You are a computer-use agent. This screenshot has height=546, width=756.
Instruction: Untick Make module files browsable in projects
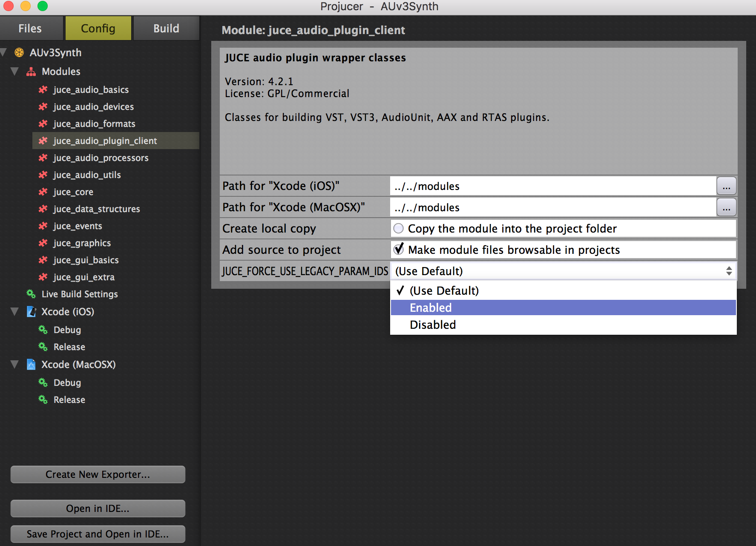(x=399, y=249)
